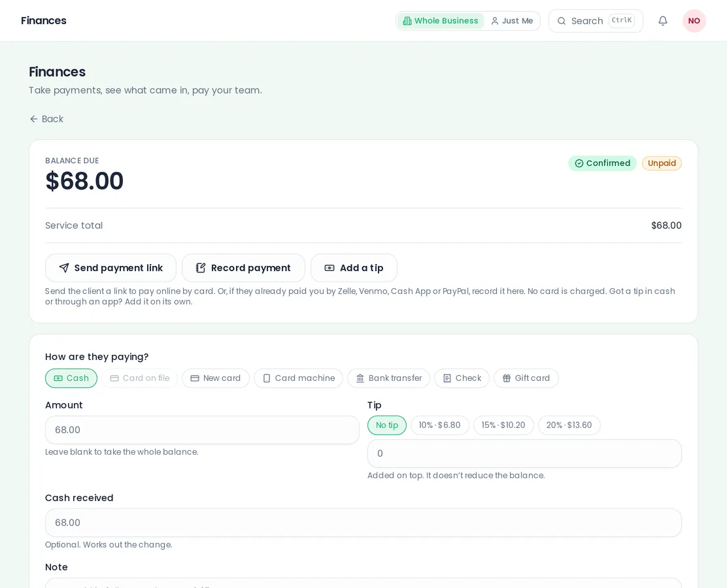Click 'Leave blank to take the whole balance'
This screenshot has height=588, width=727.
tap(122, 451)
